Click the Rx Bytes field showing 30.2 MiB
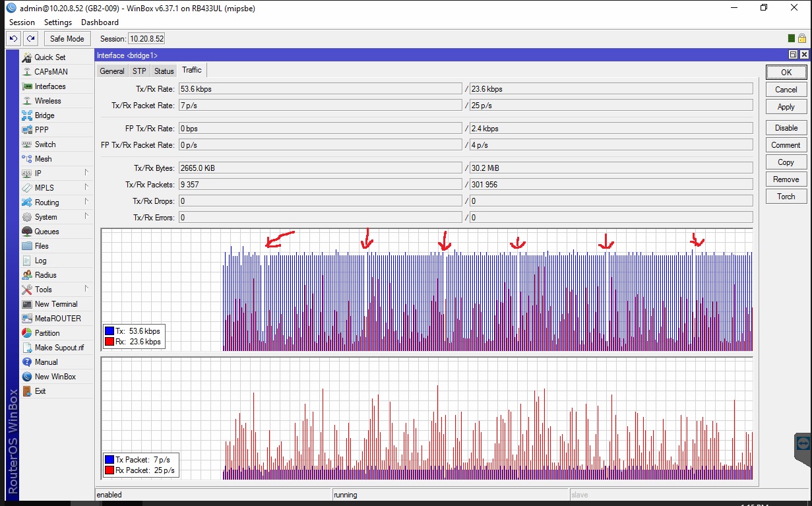 click(611, 168)
